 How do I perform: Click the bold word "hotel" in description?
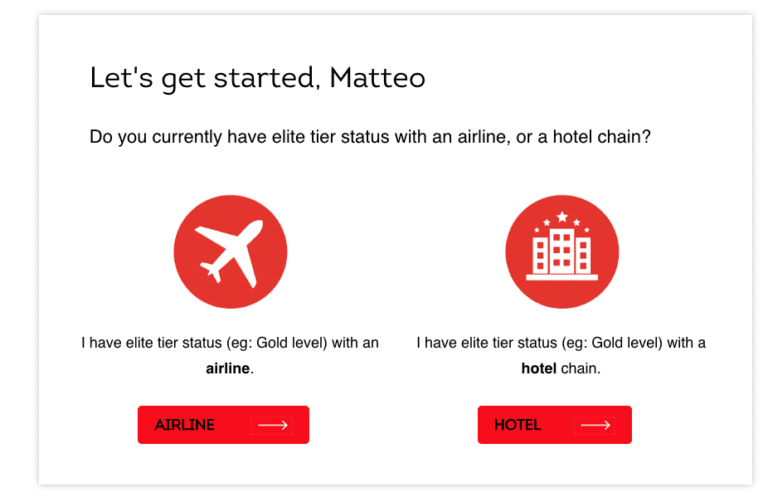[x=538, y=369]
